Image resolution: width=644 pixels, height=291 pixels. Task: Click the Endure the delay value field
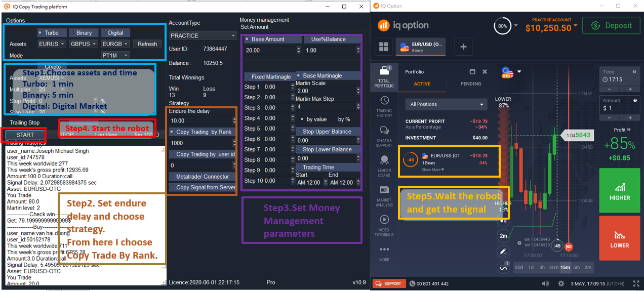tap(203, 121)
